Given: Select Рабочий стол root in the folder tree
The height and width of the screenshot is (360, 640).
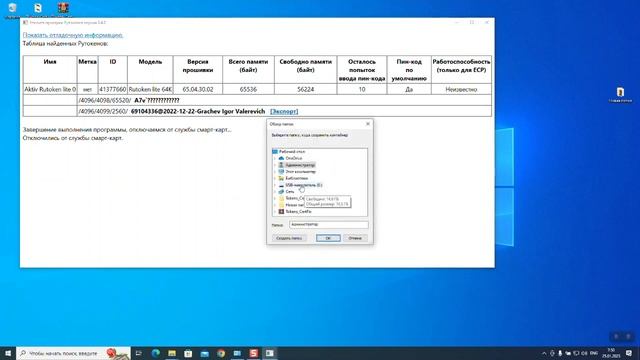Looking at the screenshot, I should point(292,151).
